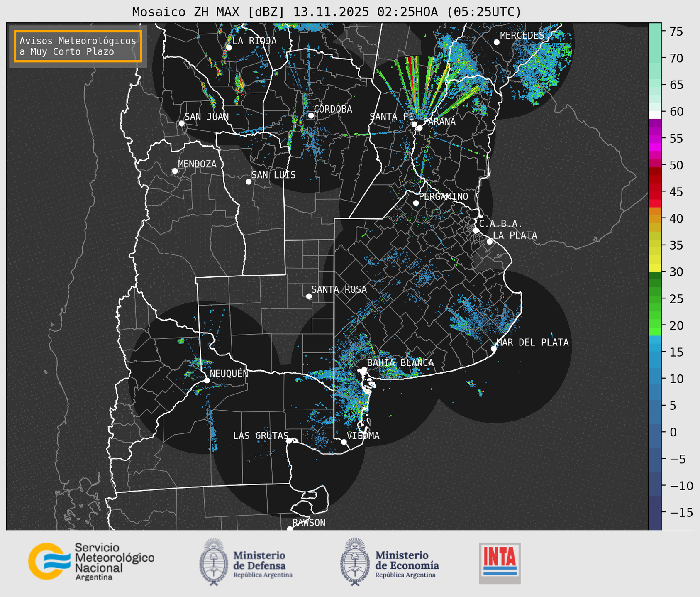Click the Servicio Meteorológico Nacional logo

90,561
